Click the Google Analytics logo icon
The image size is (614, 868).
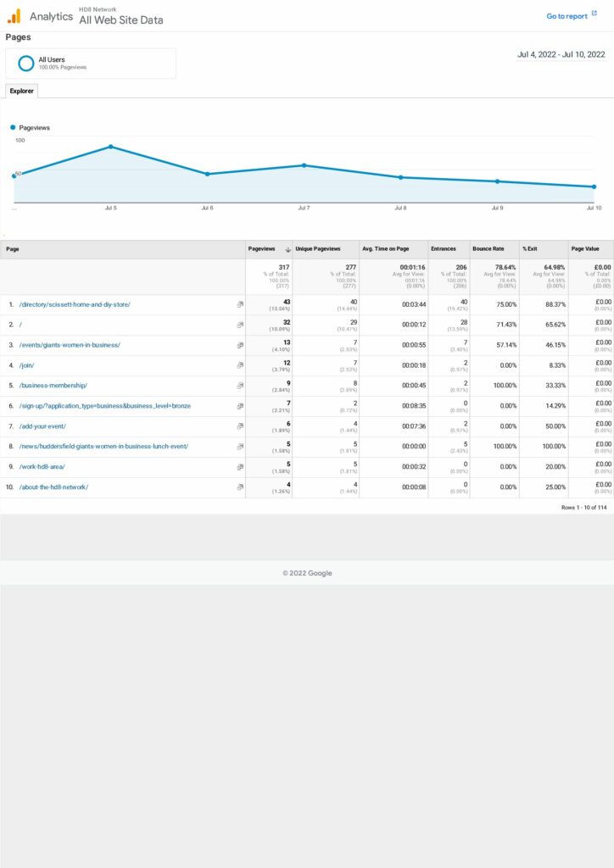tap(14, 16)
